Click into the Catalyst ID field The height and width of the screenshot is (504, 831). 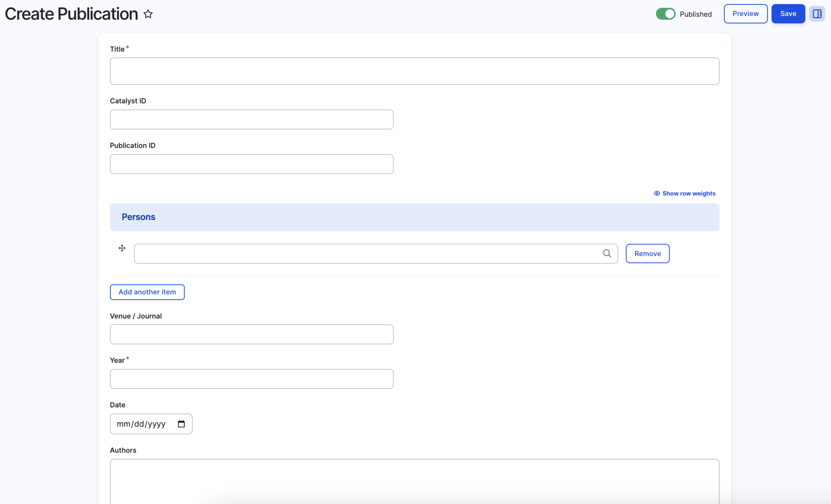pyautogui.click(x=251, y=119)
